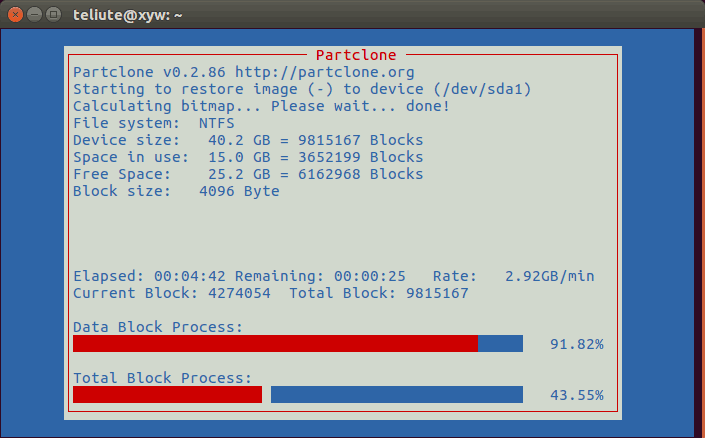The image size is (705, 438).
Task: Click the window title teliute@xyw: ~
Action: (128, 15)
